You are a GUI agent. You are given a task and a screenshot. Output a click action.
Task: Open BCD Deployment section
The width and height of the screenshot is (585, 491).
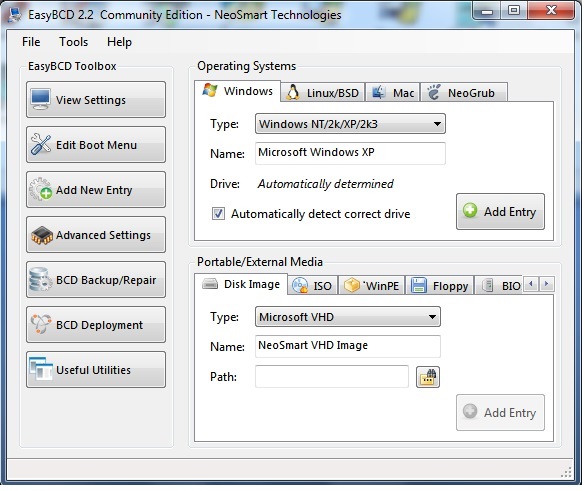tap(96, 325)
